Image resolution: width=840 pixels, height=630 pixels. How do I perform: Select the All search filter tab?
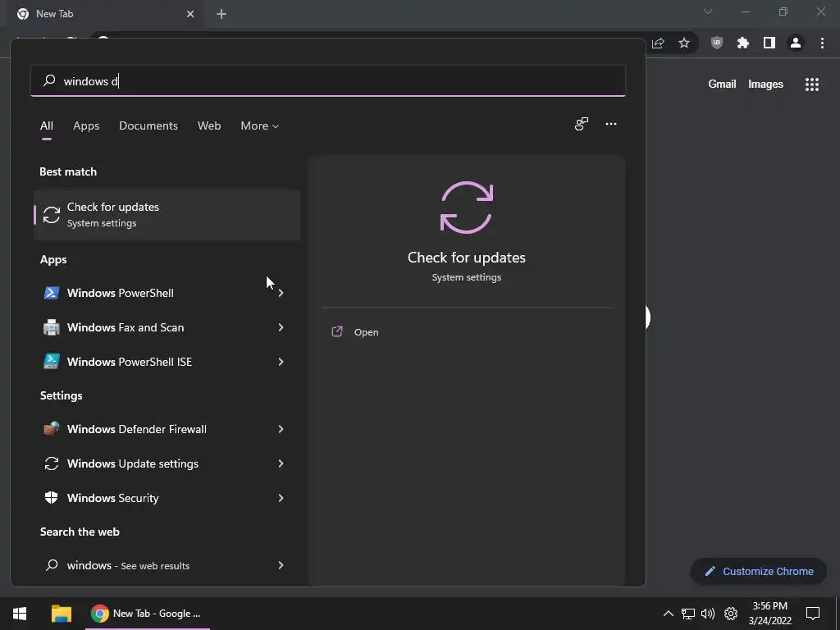point(47,126)
